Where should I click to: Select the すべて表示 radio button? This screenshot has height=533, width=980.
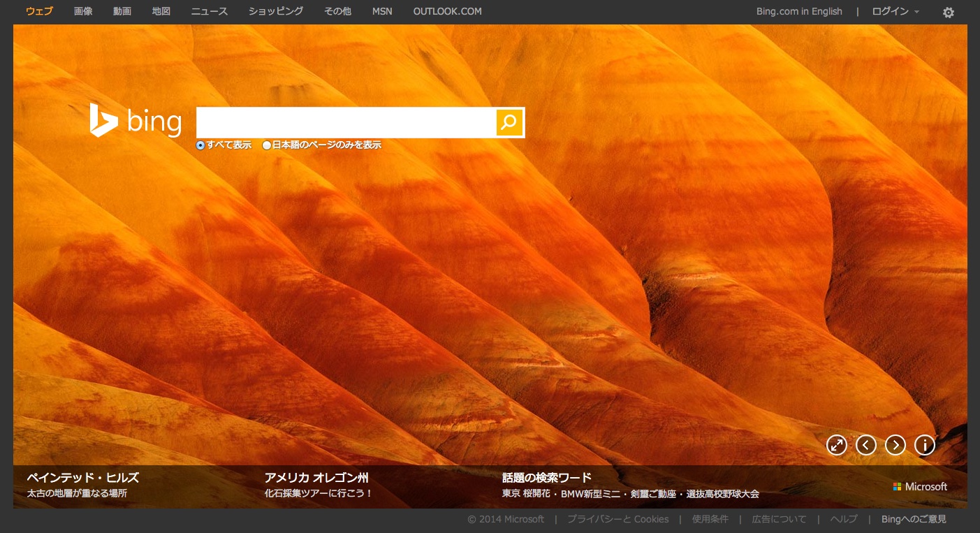tap(200, 145)
